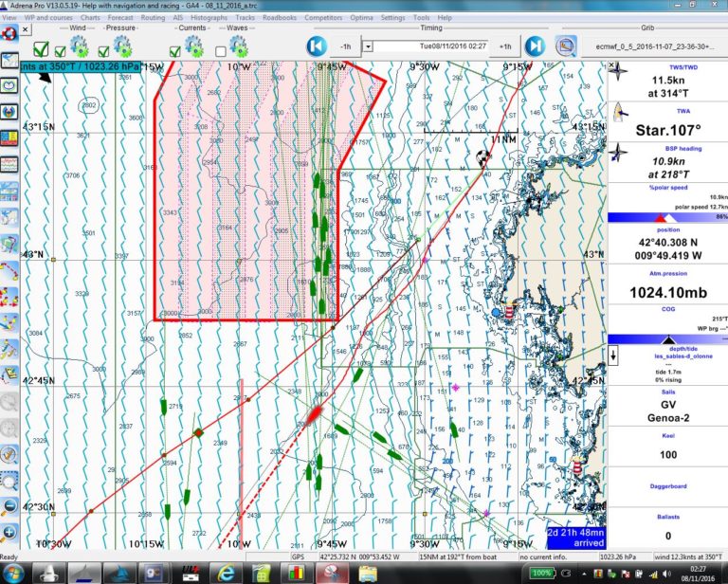Select the zoom window rectangle tool
Viewport: 728px width, 584px height.
point(9,481)
